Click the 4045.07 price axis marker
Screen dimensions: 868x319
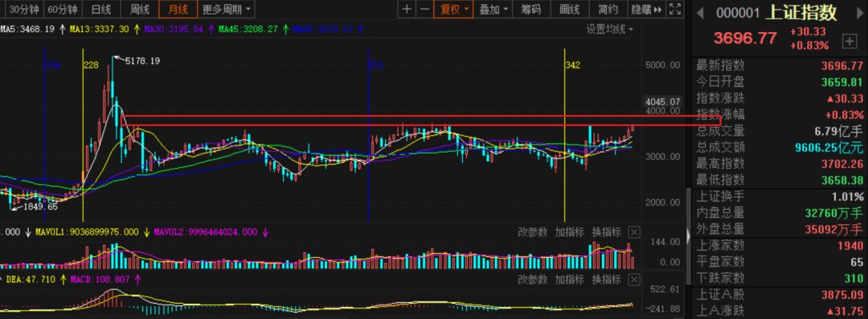(662, 101)
